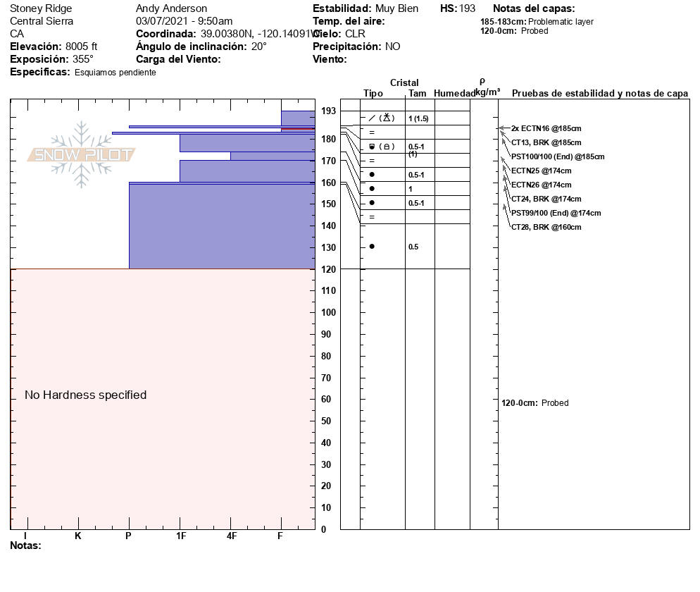Click the Snow Pilot snowflake logo

pos(81,154)
